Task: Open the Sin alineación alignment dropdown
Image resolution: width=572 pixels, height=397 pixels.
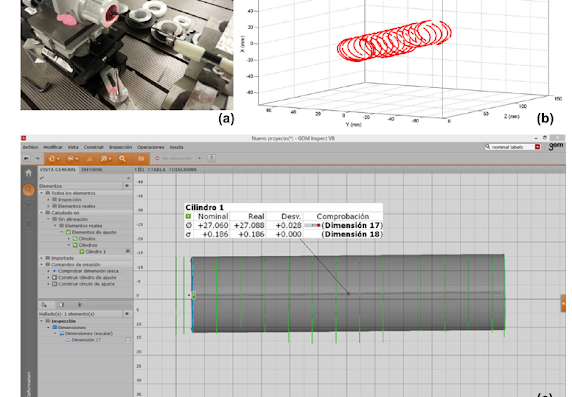Action: pos(178,158)
